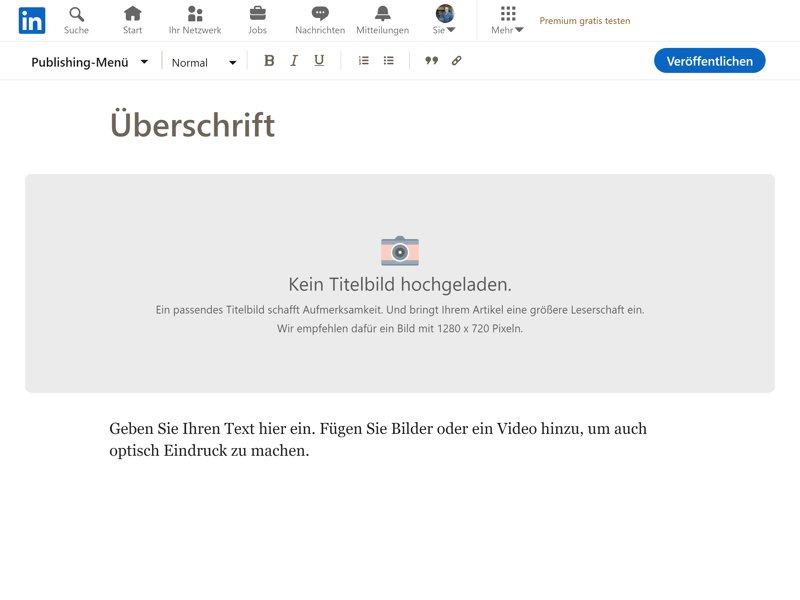
Task: Follow the Premium gratis testen link
Action: click(x=585, y=21)
